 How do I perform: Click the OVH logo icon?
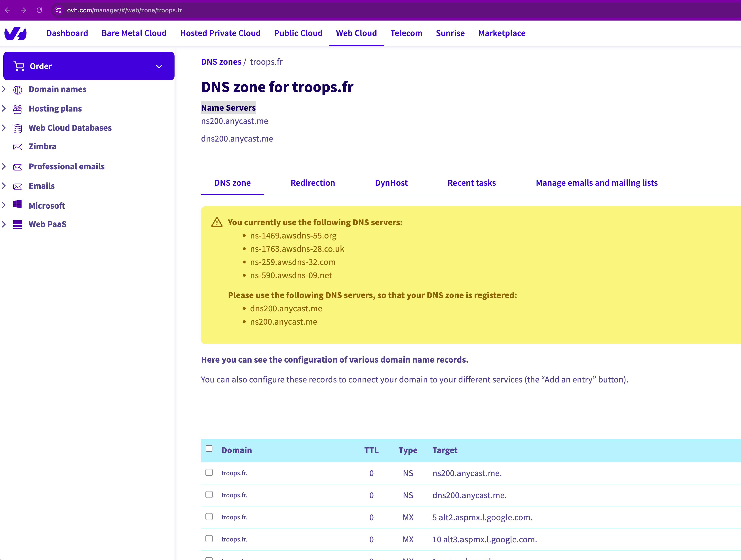(x=15, y=33)
